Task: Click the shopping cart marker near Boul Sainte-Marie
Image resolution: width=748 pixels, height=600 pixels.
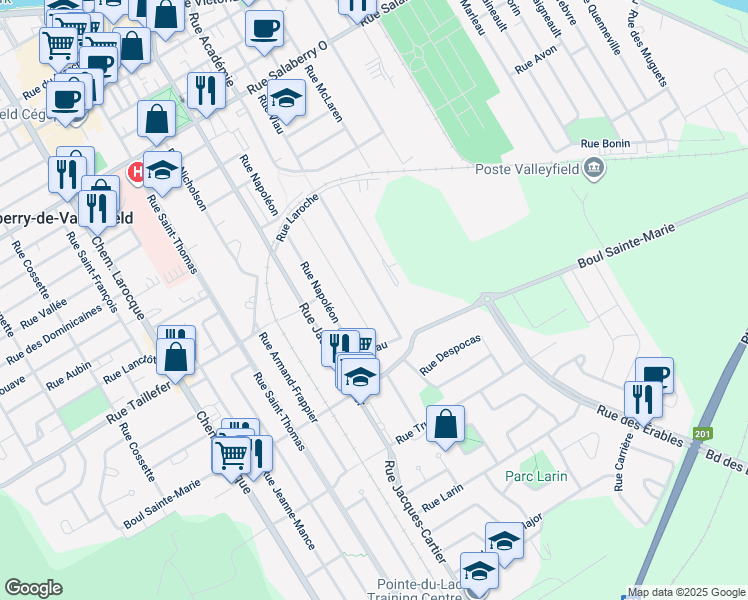Action: [x=231, y=456]
